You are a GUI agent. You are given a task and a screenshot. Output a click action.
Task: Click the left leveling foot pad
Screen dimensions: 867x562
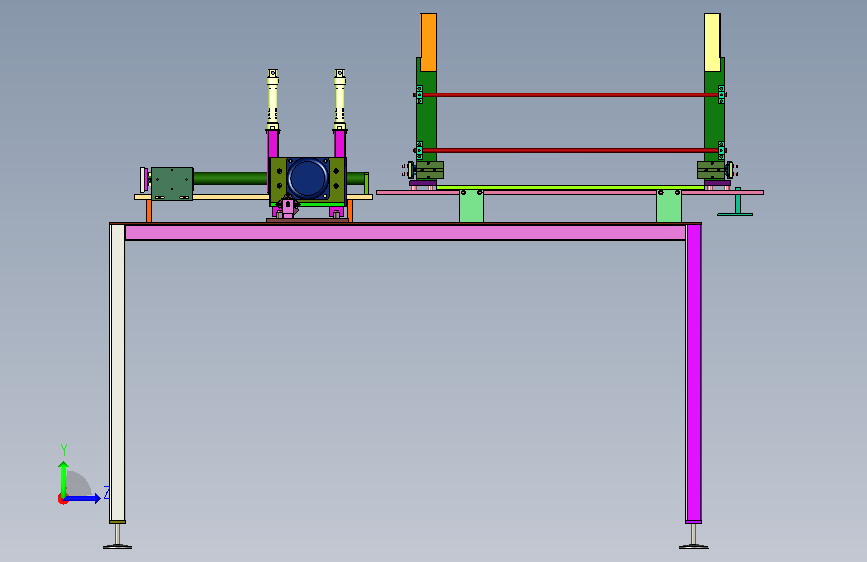[117, 547]
